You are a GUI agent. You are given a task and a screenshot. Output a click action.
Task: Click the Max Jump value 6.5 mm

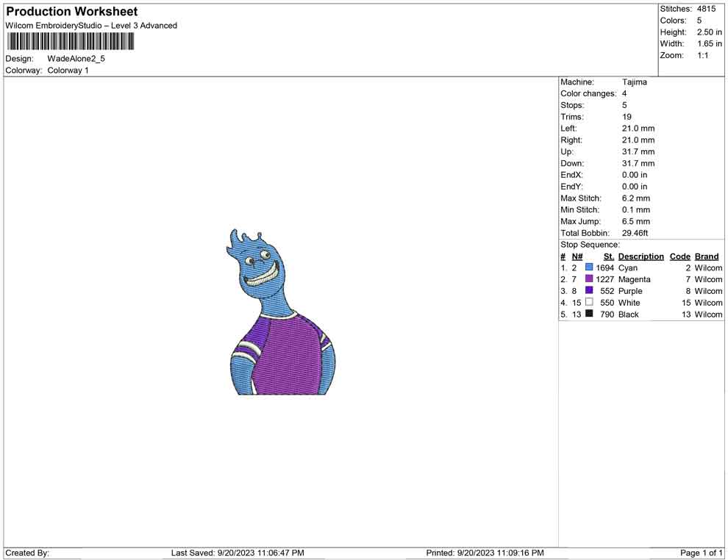click(x=636, y=221)
